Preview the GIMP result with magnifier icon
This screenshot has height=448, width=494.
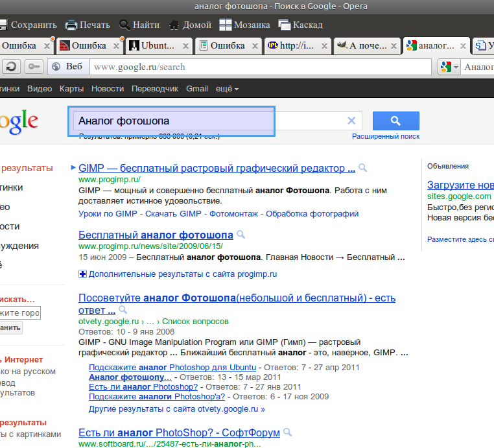[363, 168]
